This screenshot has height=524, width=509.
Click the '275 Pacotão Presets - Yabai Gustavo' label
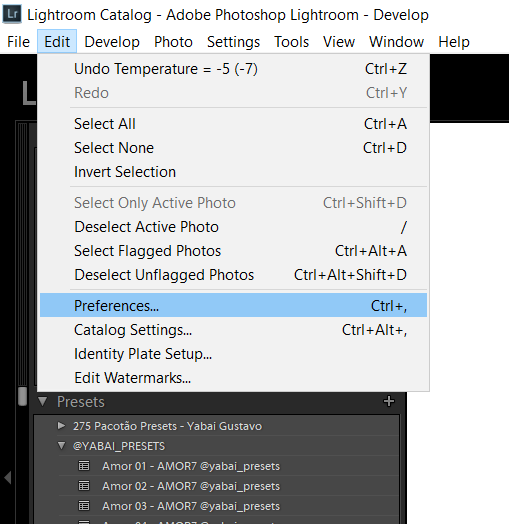(167, 426)
